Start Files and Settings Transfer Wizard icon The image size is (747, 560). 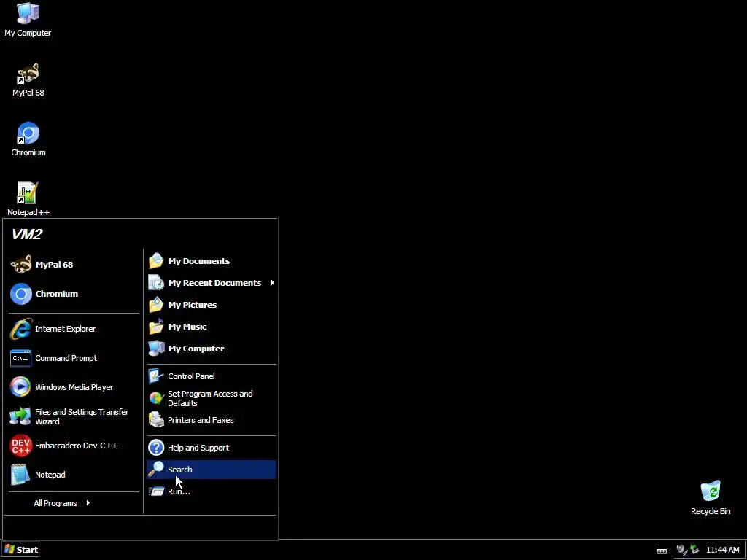click(x=20, y=416)
